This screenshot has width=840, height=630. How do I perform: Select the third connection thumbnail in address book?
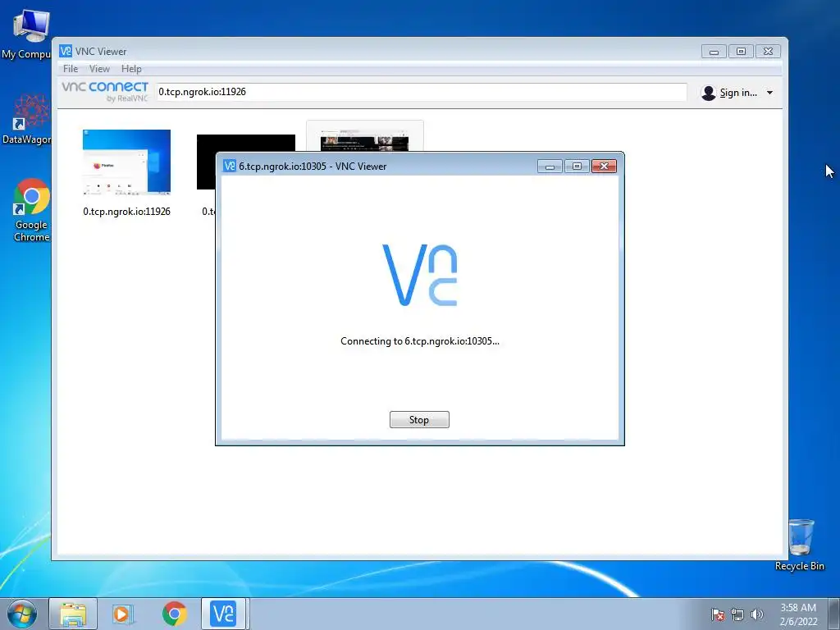tap(364, 136)
